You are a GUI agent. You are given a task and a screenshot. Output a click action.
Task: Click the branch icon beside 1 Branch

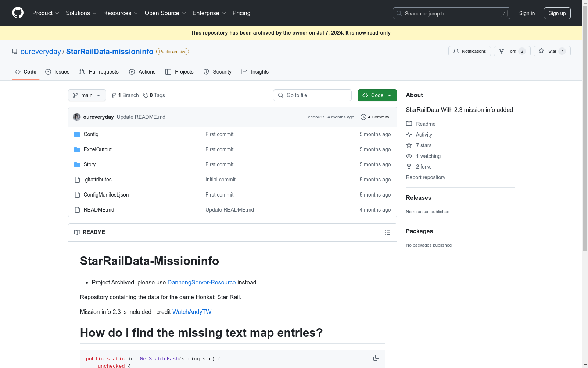point(114,95)
